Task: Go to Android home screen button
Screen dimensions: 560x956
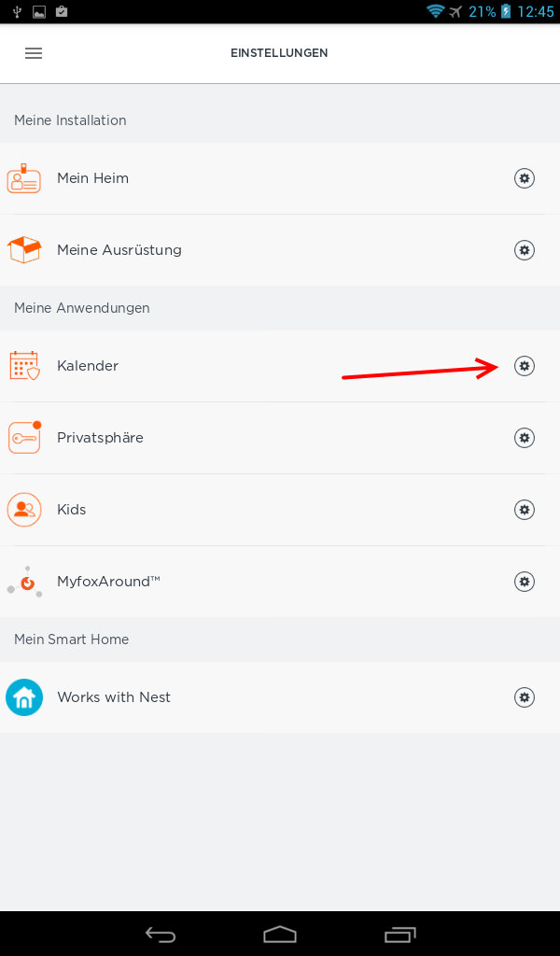Action: coord(280,934)
